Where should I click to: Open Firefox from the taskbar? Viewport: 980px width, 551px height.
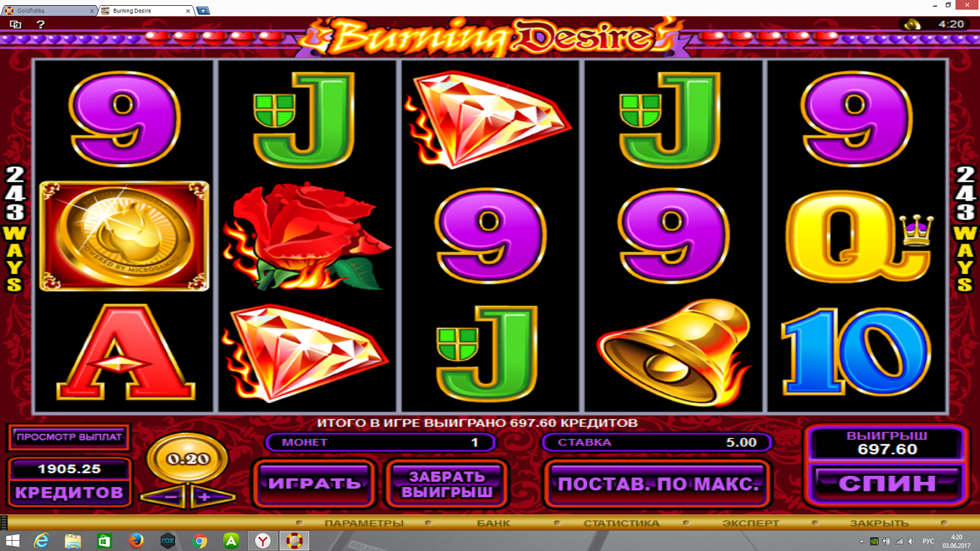click(x=136, y=541)
